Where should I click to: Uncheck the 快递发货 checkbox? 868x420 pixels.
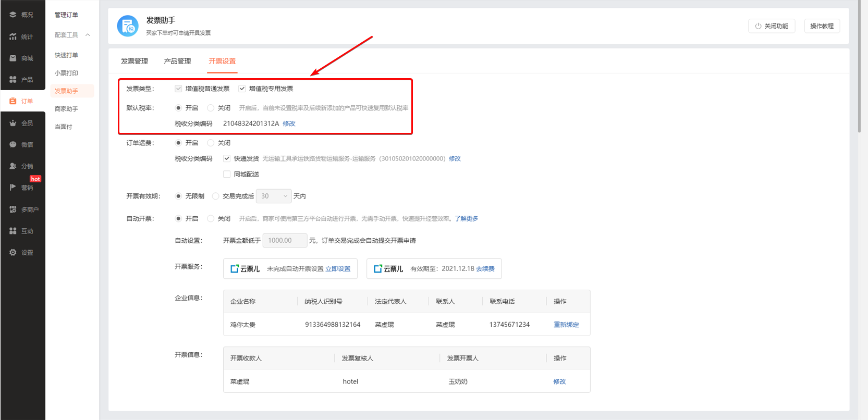(227, 158)
